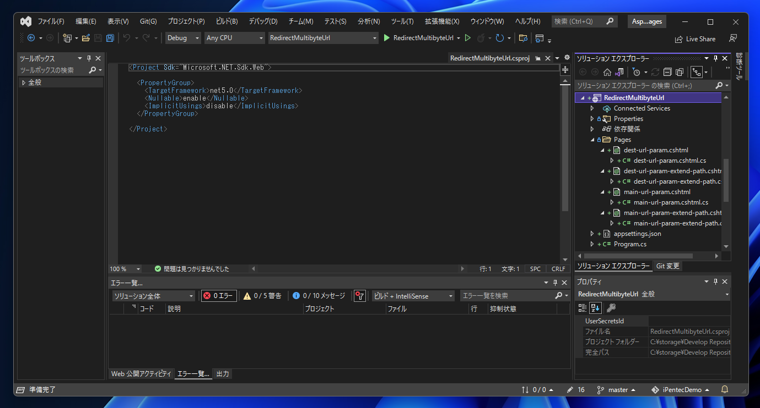Viewport: 760px width, 408px height.
Task: Open the Debug (D) menu
Action: coord(263,21)
